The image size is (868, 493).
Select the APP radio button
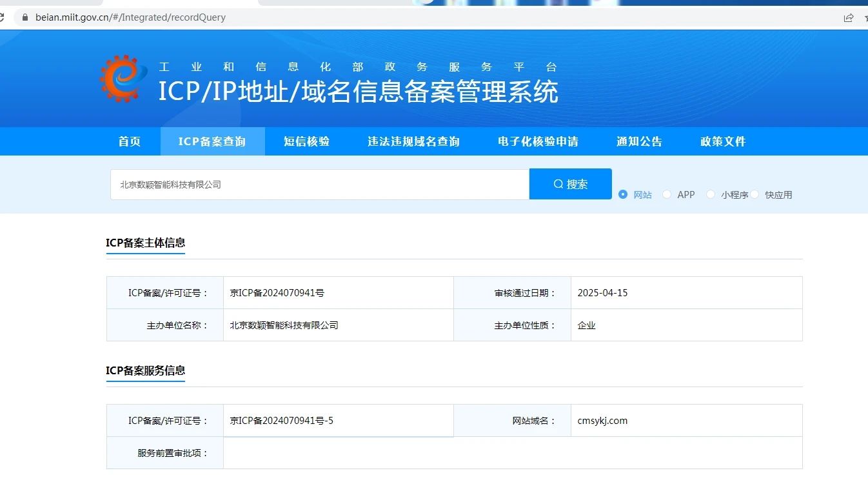(667, 194)
